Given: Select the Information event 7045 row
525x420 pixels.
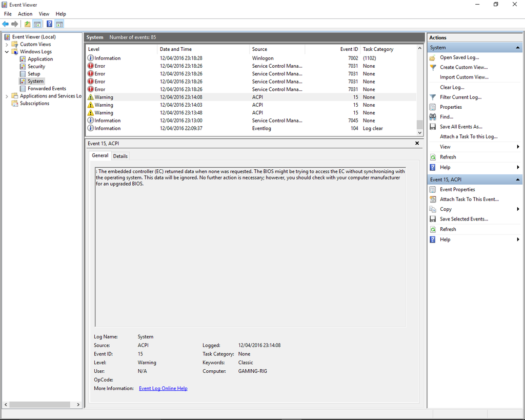Looking at the screenshot, I should coord(251,121).
